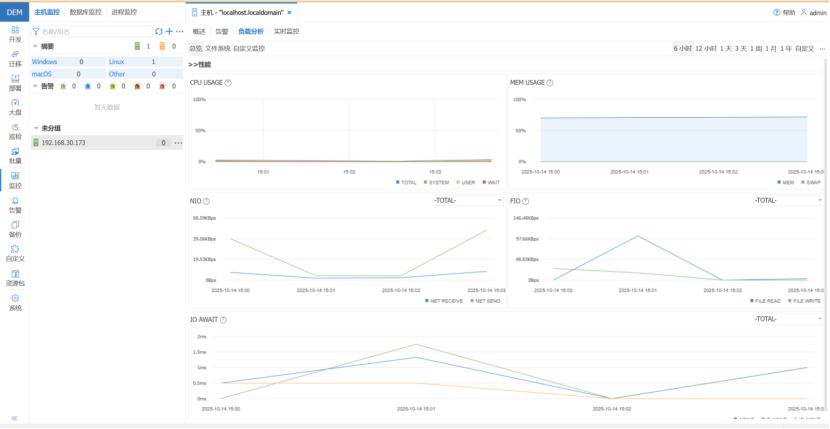Switch to 数据库监控 tab
Screen dimensions: 830x429
click(x=85, y=12)
